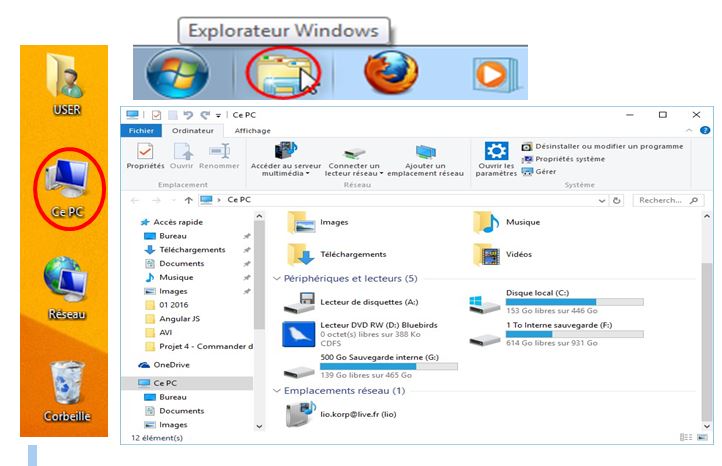
Task: Open the USER folder desktop icon
Action: coord(66,84)
